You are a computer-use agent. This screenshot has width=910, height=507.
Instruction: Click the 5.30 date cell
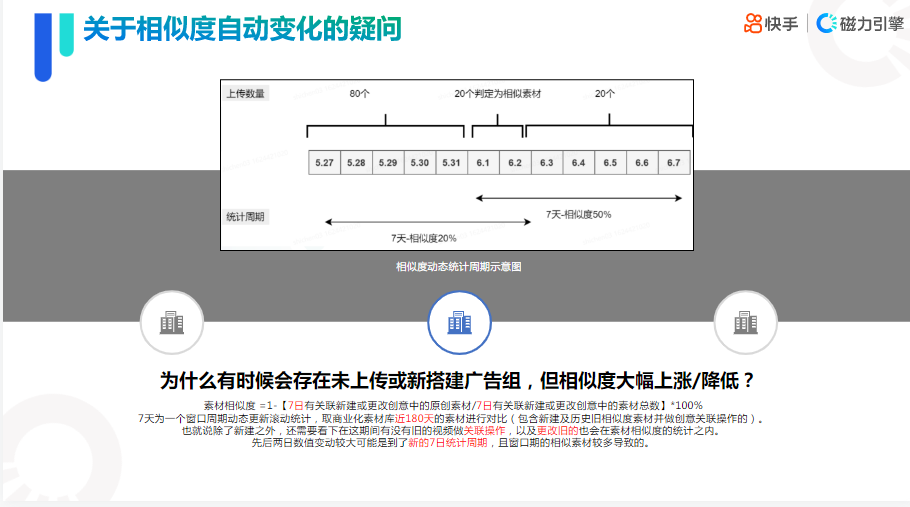pos(420,162)
